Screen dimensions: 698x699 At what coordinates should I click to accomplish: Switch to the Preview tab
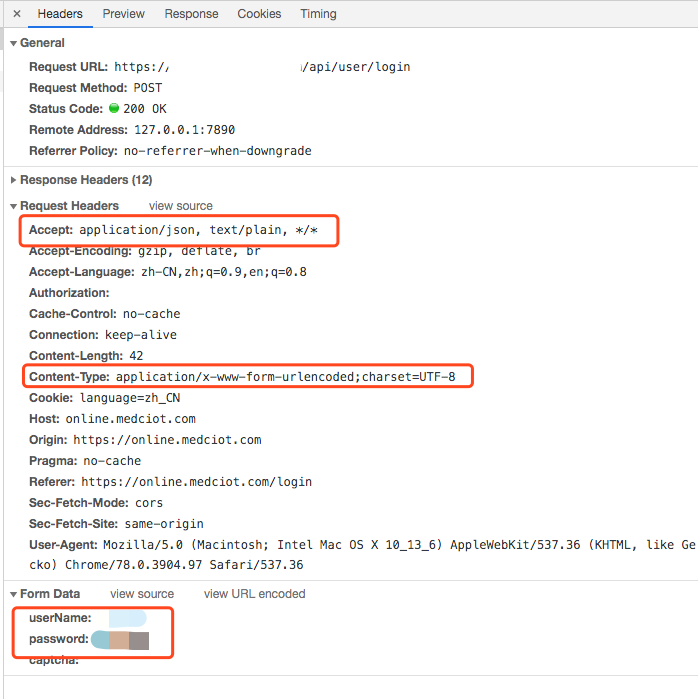(123, 14)
